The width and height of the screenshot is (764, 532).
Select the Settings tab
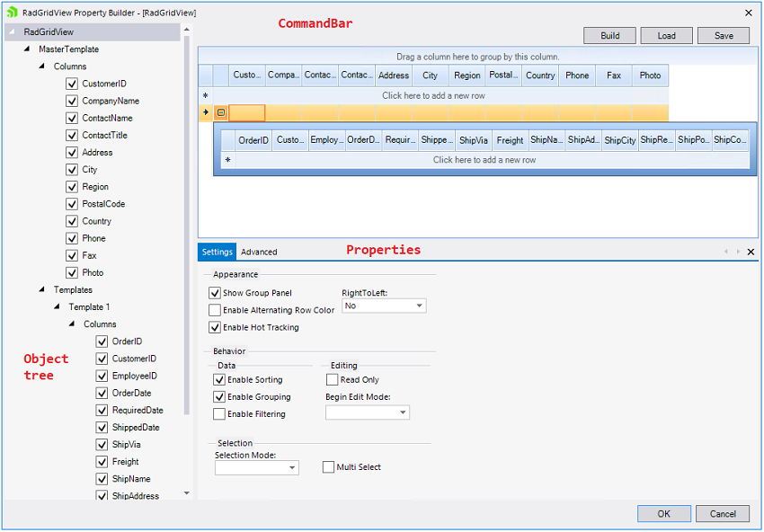click(217, 252)
